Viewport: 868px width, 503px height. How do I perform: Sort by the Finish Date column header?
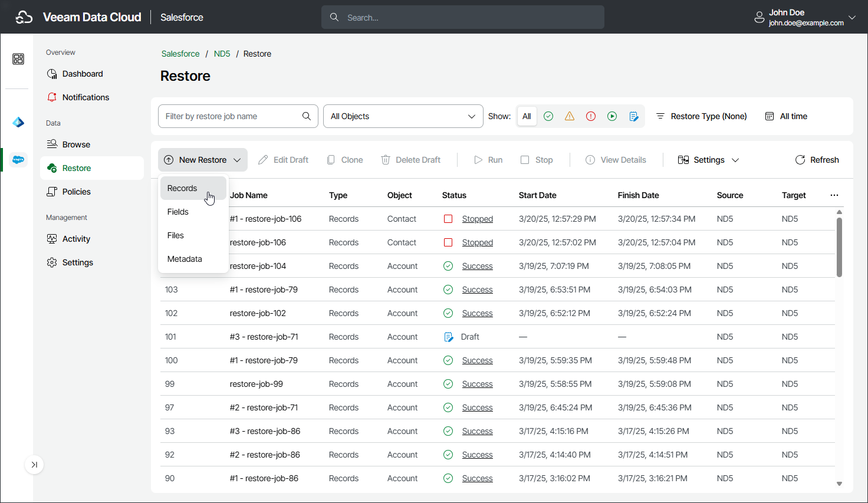(x=639, y=195)
